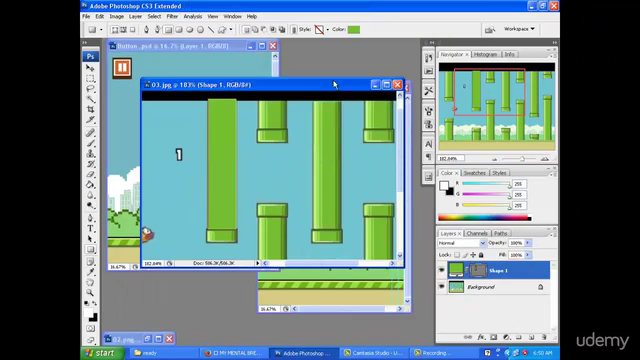Choose Ellipse shape in options bar
This screenshot has height=360, width=640.
tap(190, 30)
